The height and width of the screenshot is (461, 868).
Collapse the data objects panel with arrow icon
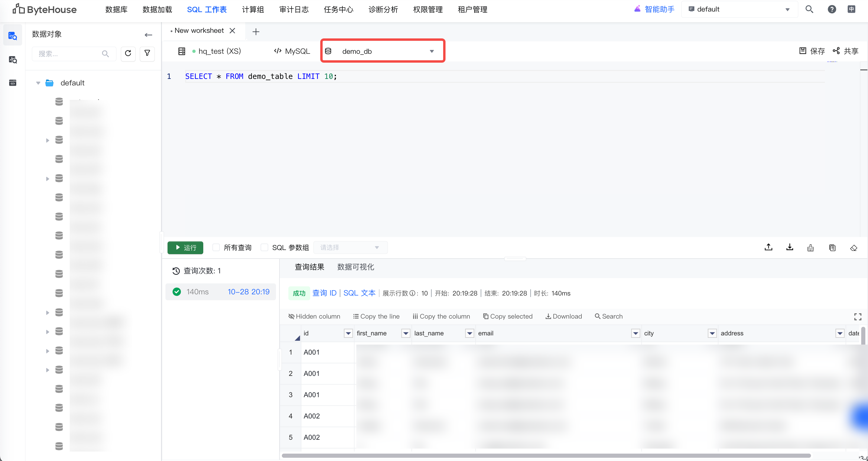click(148, 35)
